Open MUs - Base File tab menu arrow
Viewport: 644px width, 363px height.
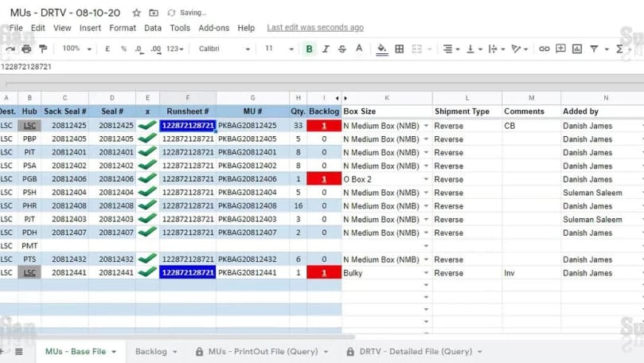pyautogui.click(x=114, y=352)
